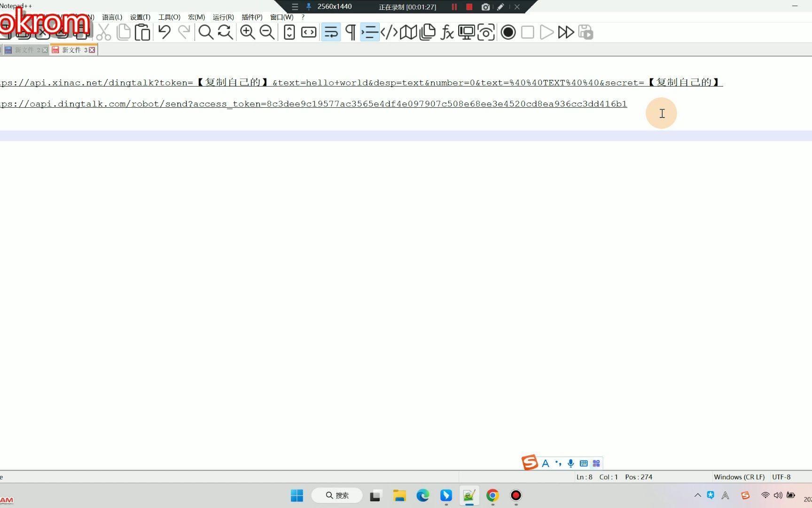The width and height of the screenshot is (812, 508).
Task: Open the Sogou soft keyboard icon
Action: point(584,463)
